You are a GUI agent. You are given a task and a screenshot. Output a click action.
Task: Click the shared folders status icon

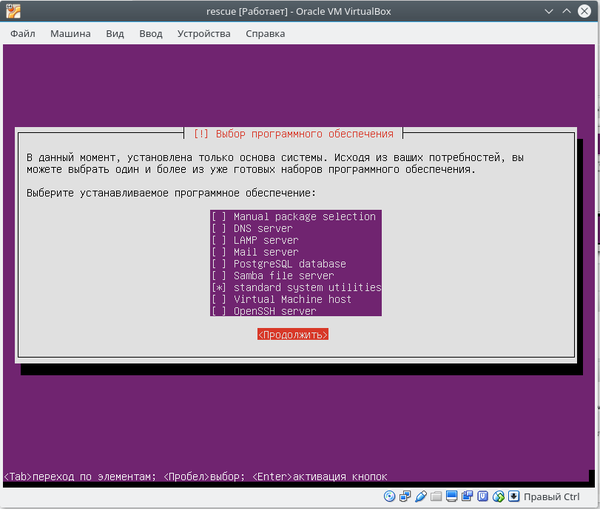[x=436, y=496]
